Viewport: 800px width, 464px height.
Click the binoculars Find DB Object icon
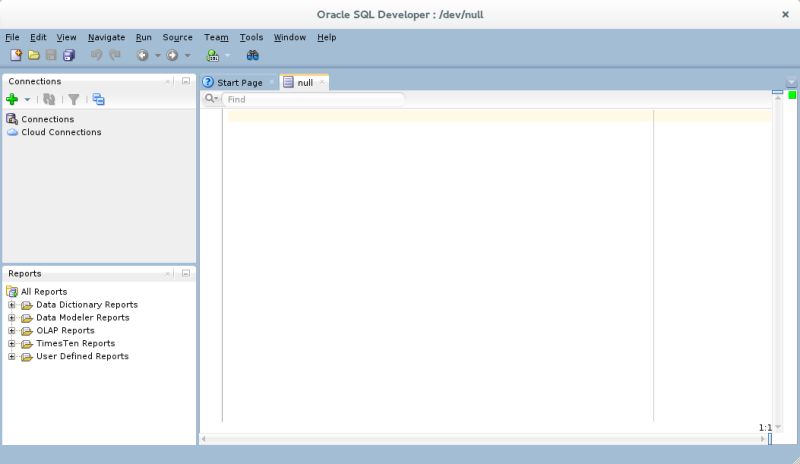click(253, 55)
